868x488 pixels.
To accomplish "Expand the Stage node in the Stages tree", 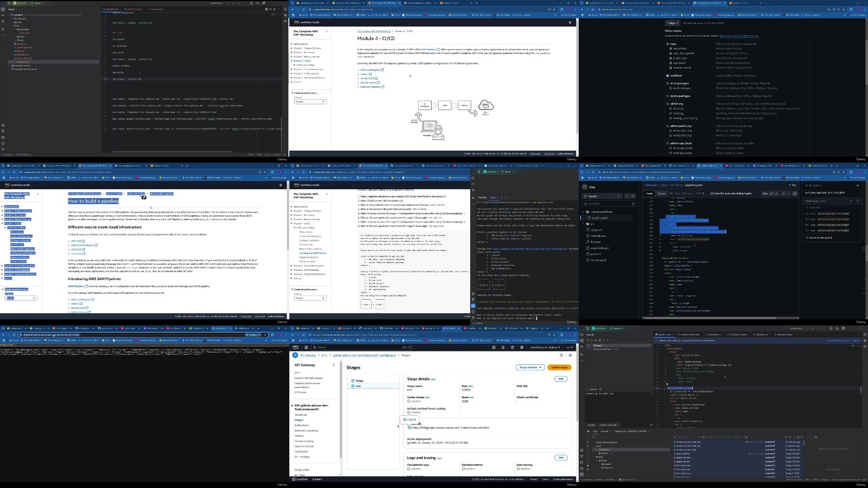I will click(353, 381).
